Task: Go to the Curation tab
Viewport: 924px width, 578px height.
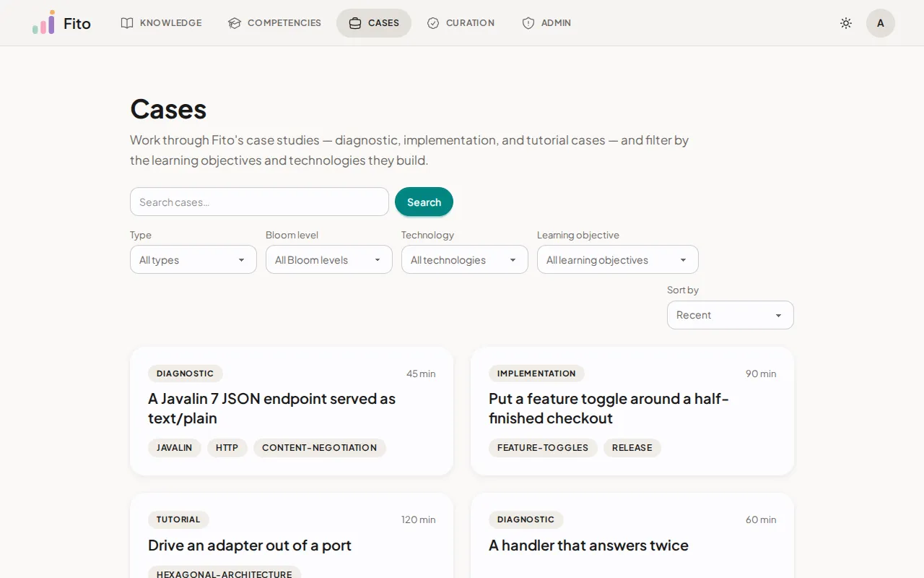Action: [461, 23]
